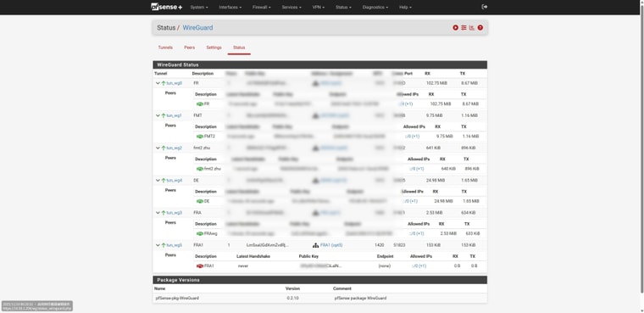Viewport: 644px width, 313px height.
Task: Click Allowed IPs link for peer FRA1
Action: 419,266
